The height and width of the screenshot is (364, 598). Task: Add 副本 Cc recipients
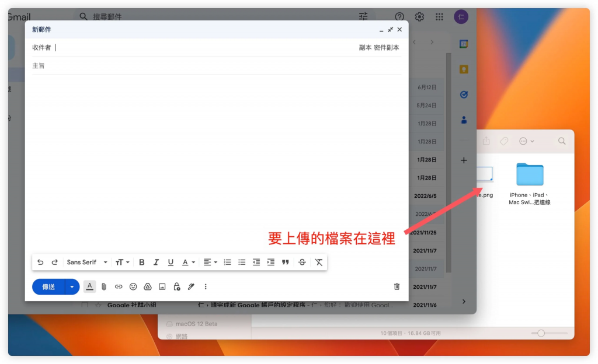pos(365,48)
